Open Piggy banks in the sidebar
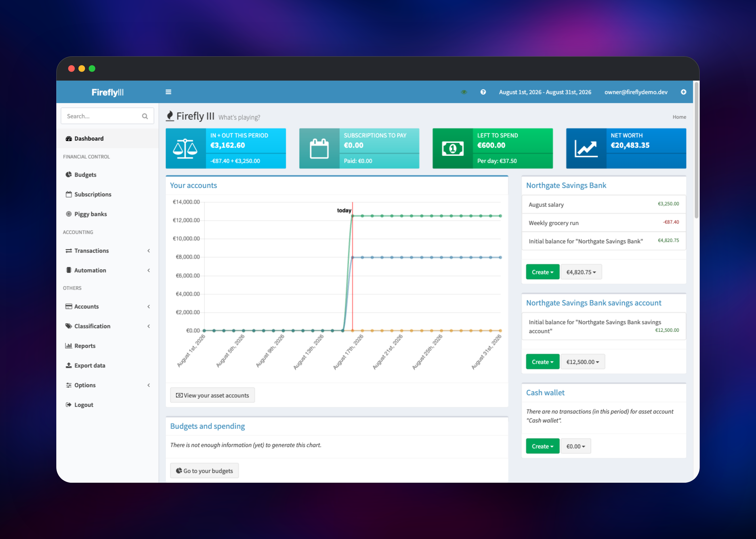 click(107, 214)
